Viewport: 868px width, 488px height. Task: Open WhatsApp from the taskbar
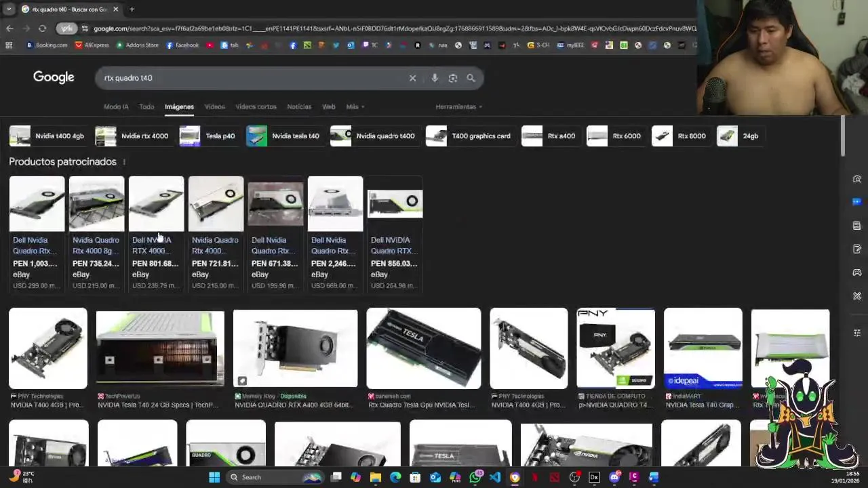click(x=475, y=477)
